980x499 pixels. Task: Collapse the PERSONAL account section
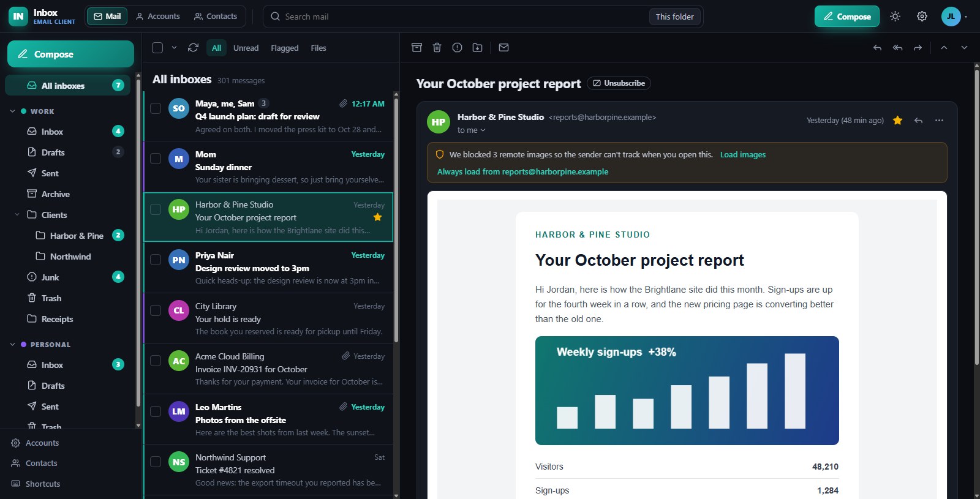(x=12, y=345)
